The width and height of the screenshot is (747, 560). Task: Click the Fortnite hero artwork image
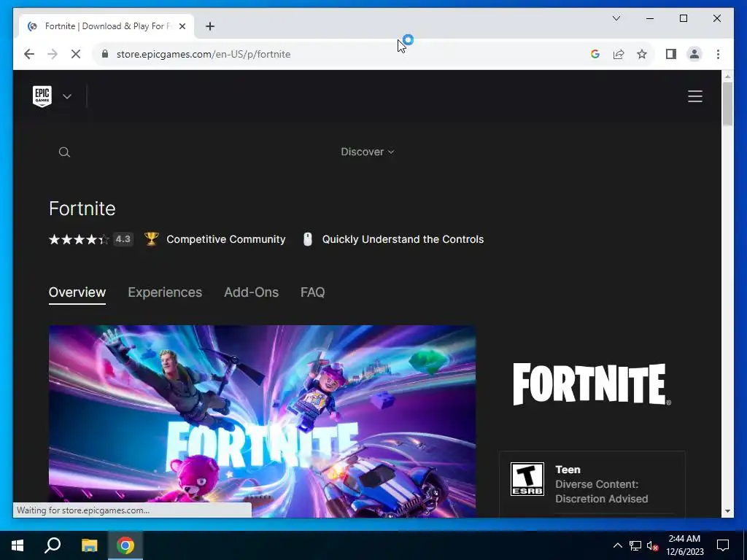(x=262, y=421)
